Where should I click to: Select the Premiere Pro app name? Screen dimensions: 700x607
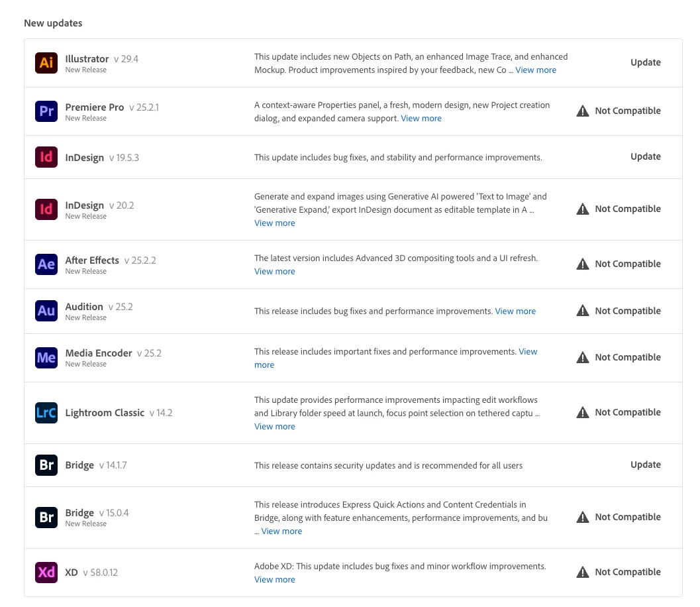tap(95, 107)
